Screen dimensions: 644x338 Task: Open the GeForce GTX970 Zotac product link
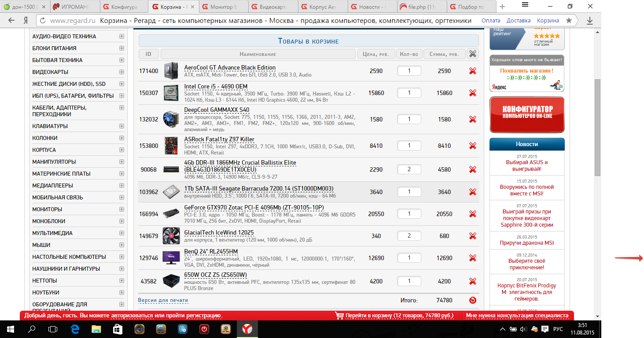254,207
